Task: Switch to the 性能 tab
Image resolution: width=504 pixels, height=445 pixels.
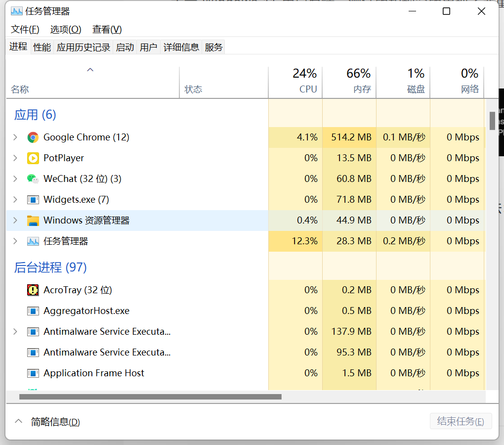Action: (42, 47)
